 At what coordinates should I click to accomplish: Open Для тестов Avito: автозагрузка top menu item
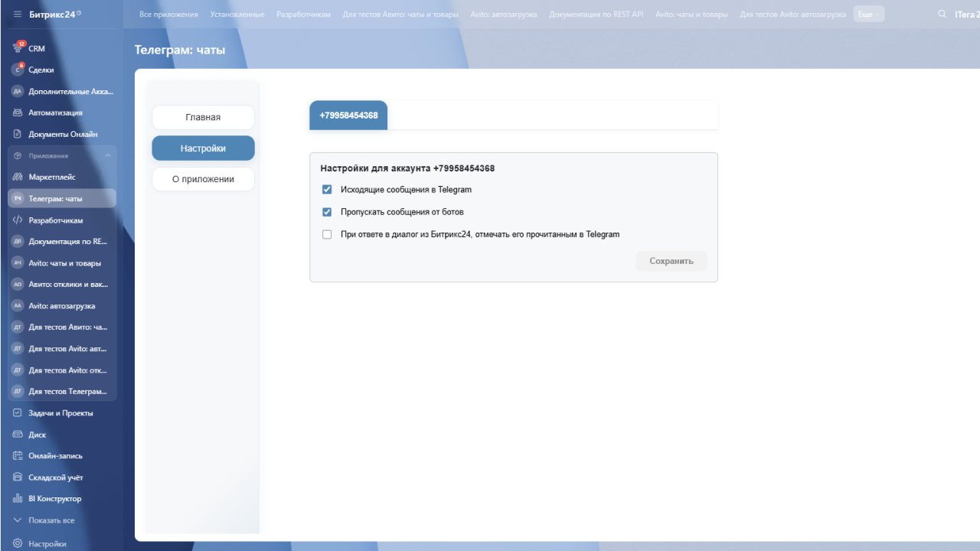[793, 15]
